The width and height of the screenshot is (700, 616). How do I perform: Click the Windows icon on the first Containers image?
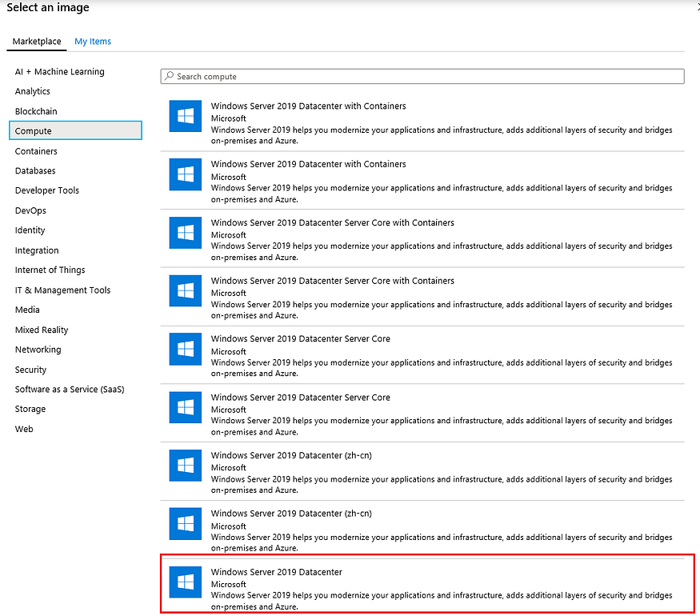coord(185,116)
